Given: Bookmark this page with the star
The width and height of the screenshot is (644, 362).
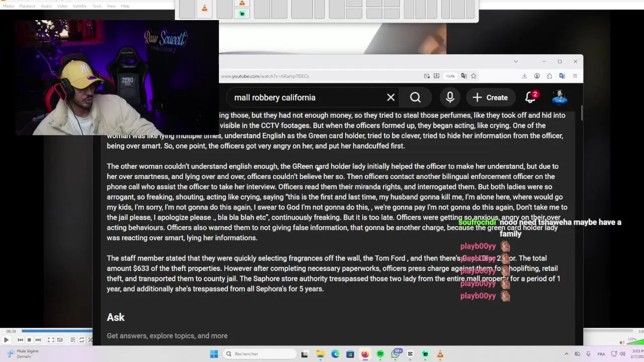Looking at the screenshot, I should pos(473,76).
